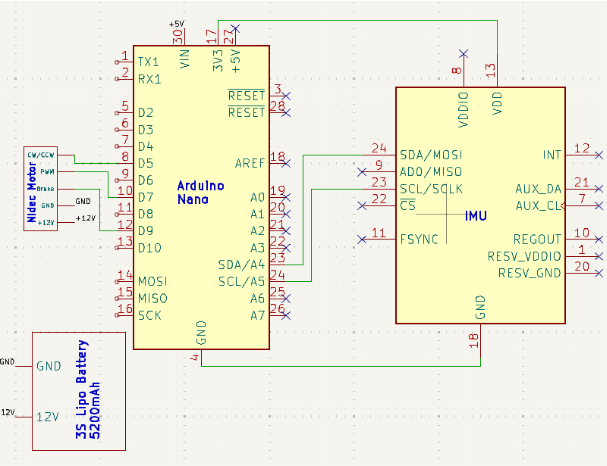This screenshot has height=466, width=607.
Task: Select the PWM pin on Nidec Motor
Action: coord(48,172)
